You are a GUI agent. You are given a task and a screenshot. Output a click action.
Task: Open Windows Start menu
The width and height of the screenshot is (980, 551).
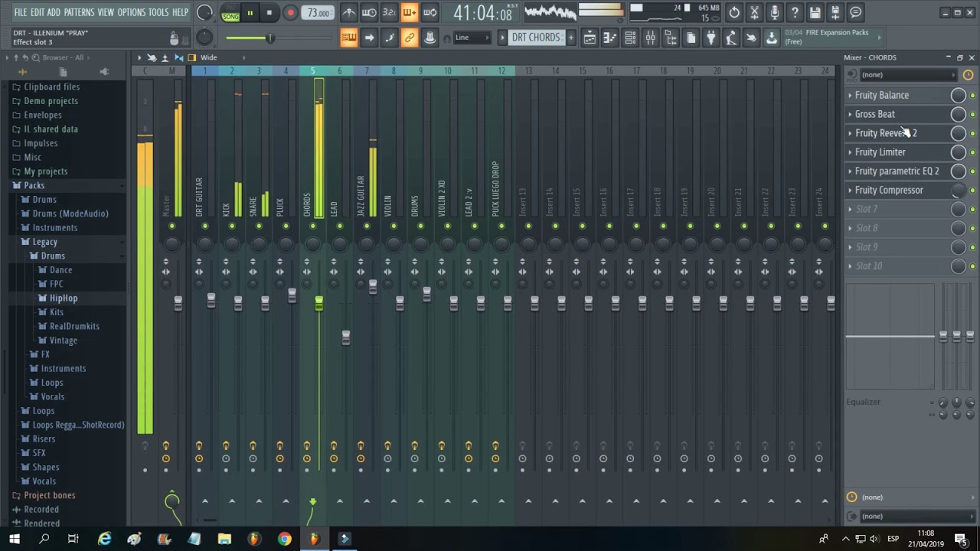(14, 539)
